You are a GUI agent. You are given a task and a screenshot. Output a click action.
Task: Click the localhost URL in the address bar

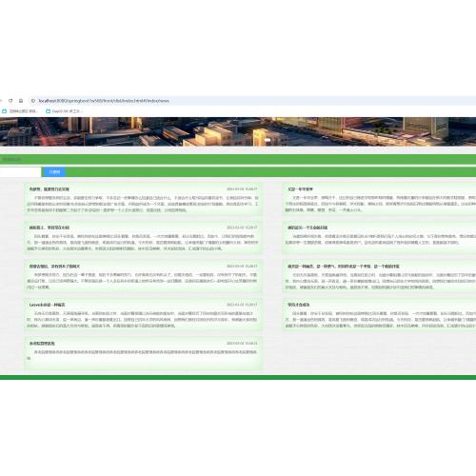(104, 101)
